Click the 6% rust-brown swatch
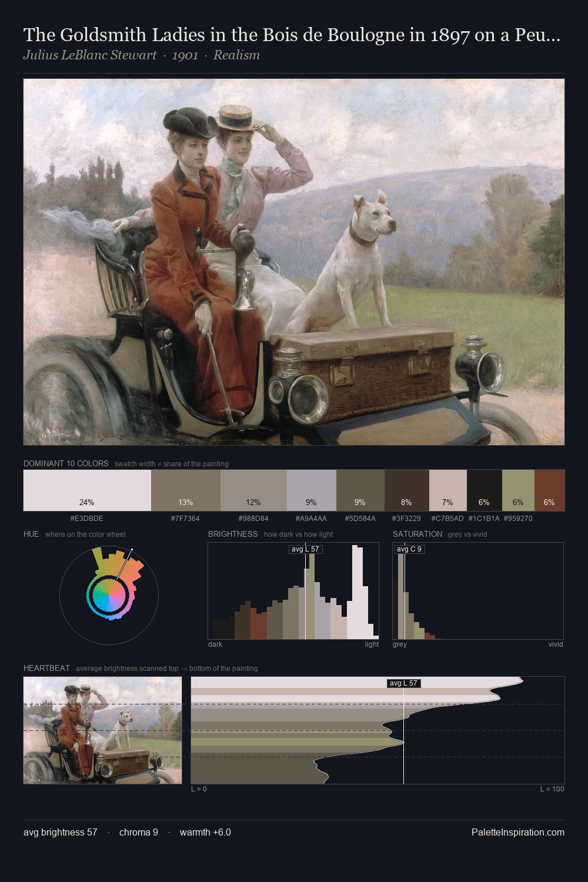Viewport: 588px width, 882px height. [550, 490]
